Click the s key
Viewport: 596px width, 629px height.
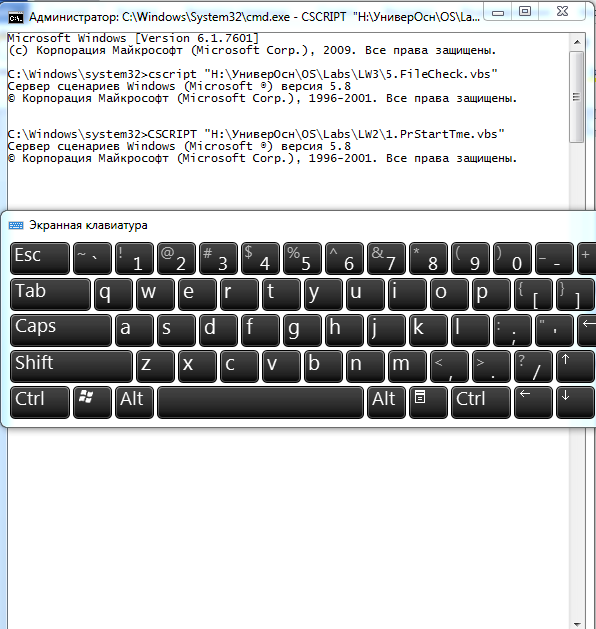(176, 331)
